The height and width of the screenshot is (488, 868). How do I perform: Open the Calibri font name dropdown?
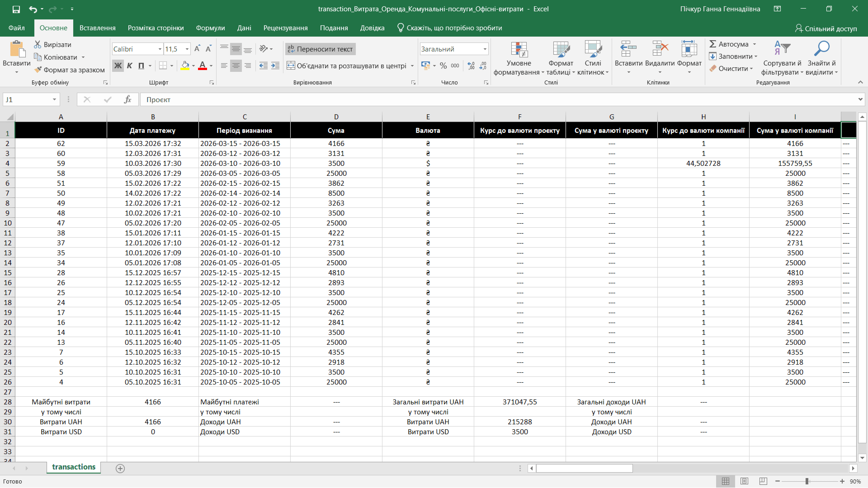tap(160, 49)
